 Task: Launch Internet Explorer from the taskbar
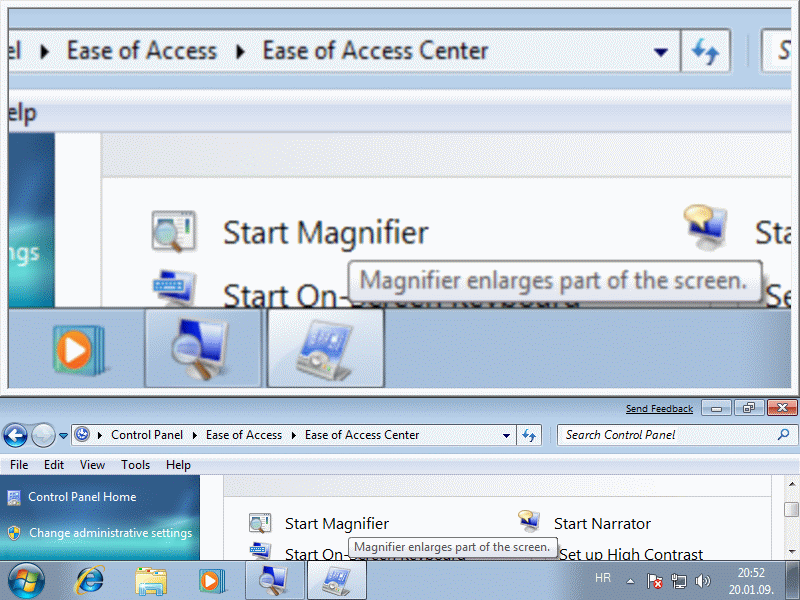point(90,581)
